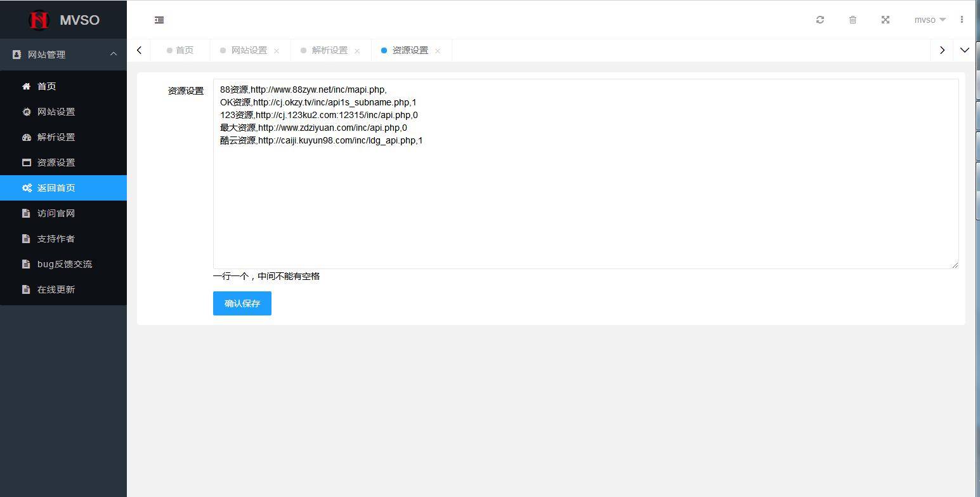Open 首页 from the sidebar
The image size is (980, 497).
pyautogui.click(x=46, y=86)
